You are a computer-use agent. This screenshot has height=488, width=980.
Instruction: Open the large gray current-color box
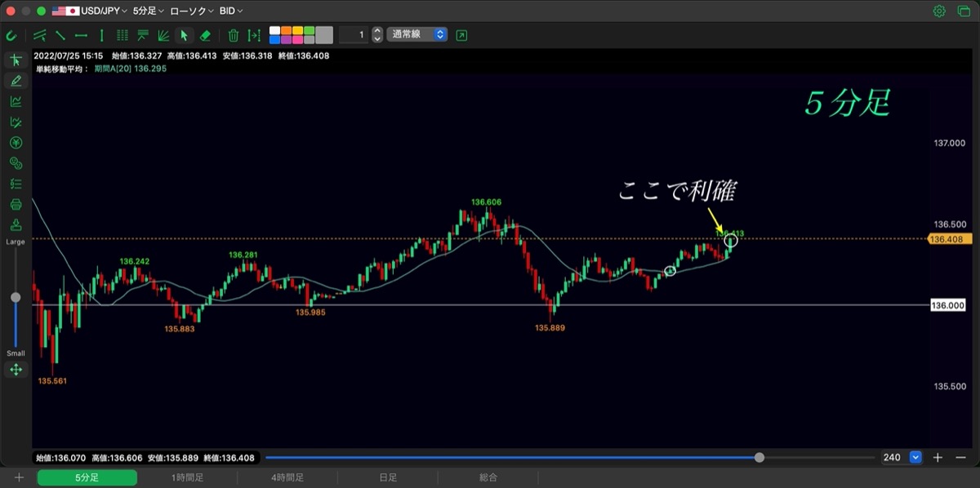(x=324, y=35)
